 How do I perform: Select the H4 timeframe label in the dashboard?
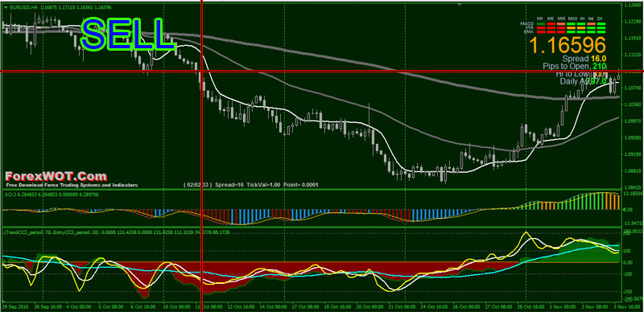pos(591,18)
